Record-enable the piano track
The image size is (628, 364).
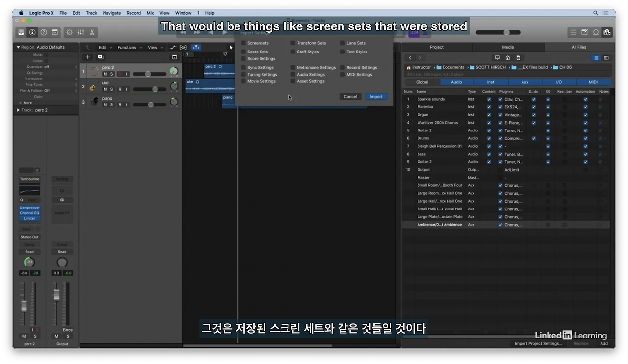click(x=120, y=104)
